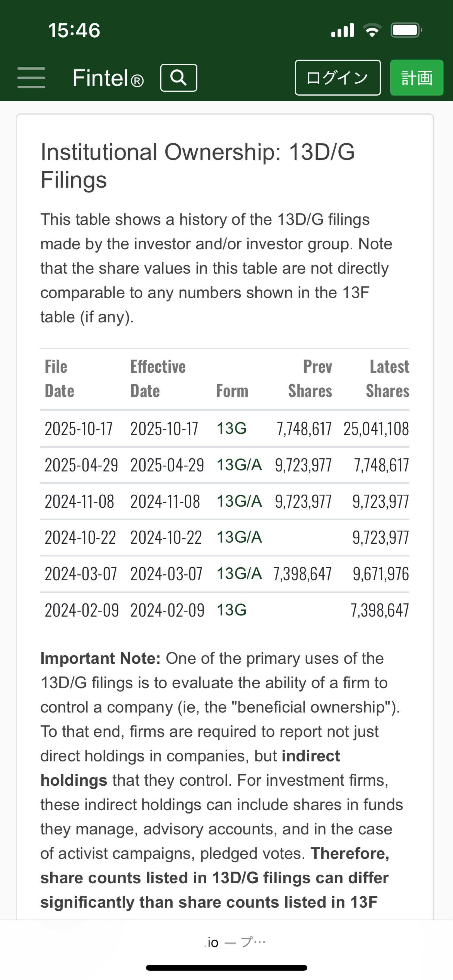Open the 13G/A form filed 2024-11-08
Screen dimensions: 453x980
[239, 501]
